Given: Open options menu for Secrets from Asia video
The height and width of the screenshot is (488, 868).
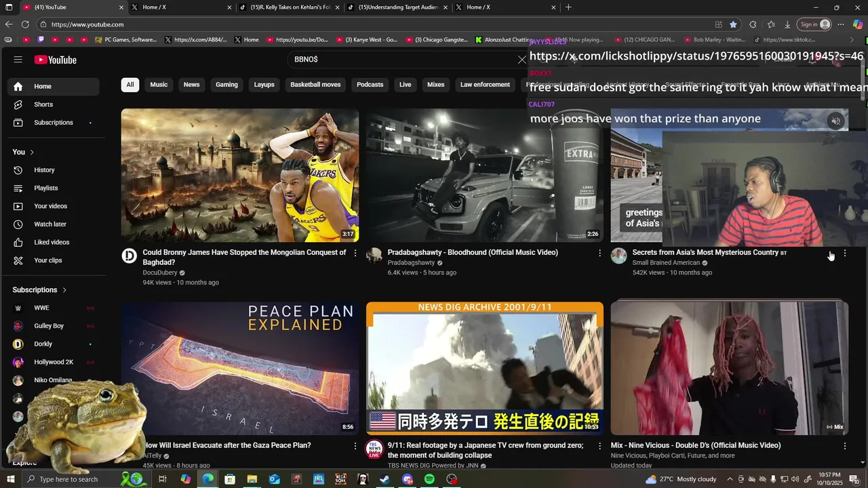Looking at the screenshot, I should (844, 253).
